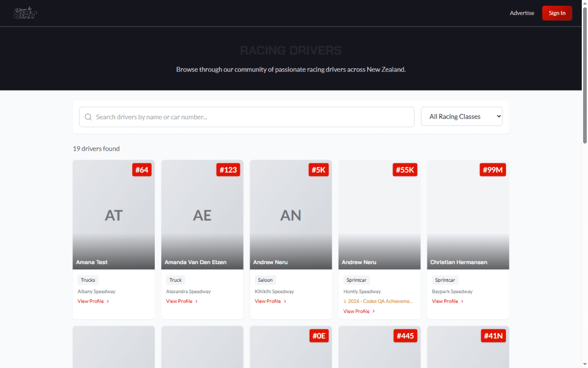Open the Amana Test AT avatar card
Image resolution: width=588 pixels, height=368 pixels.
point(114,215)
